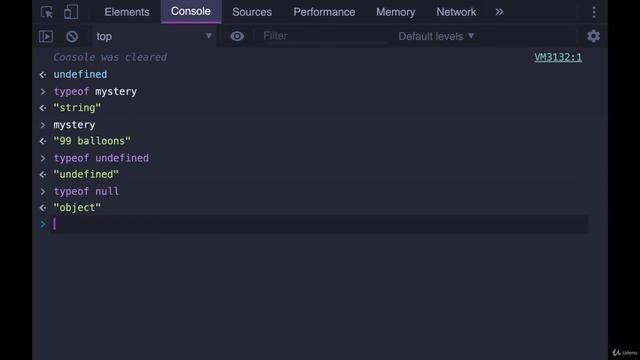640x360 pixels.
Task: Select the "string" result
Action: coord(77,108)
